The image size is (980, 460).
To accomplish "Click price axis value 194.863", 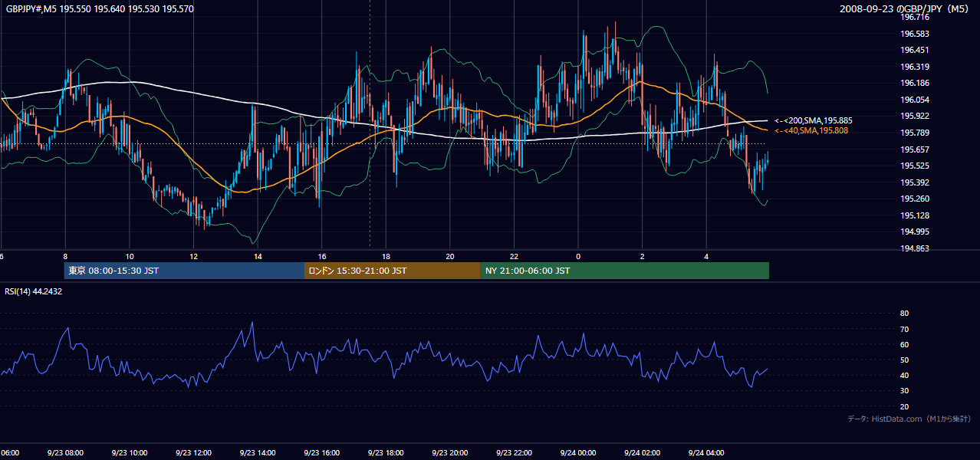I will tap(915, 248).
